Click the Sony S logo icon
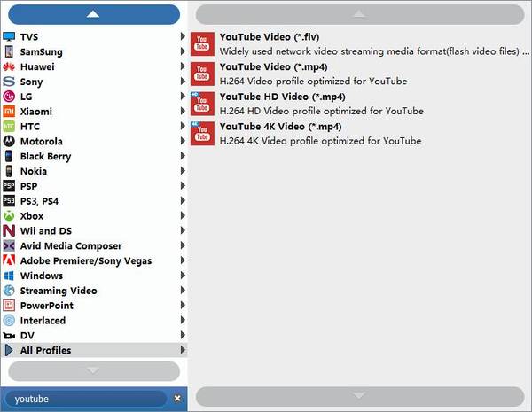Viewport: 532px width, 412px height. pos(9,82)
